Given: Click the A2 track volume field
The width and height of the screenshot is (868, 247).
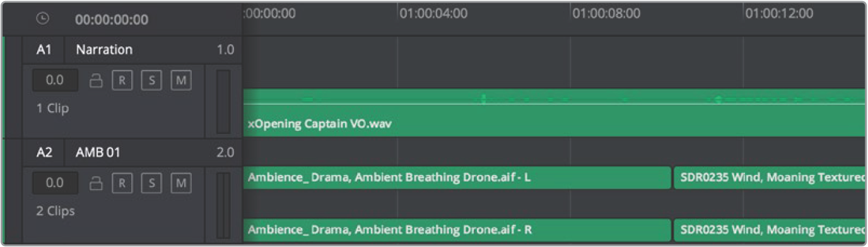Looking at the screenshot, I should (56, 183).
